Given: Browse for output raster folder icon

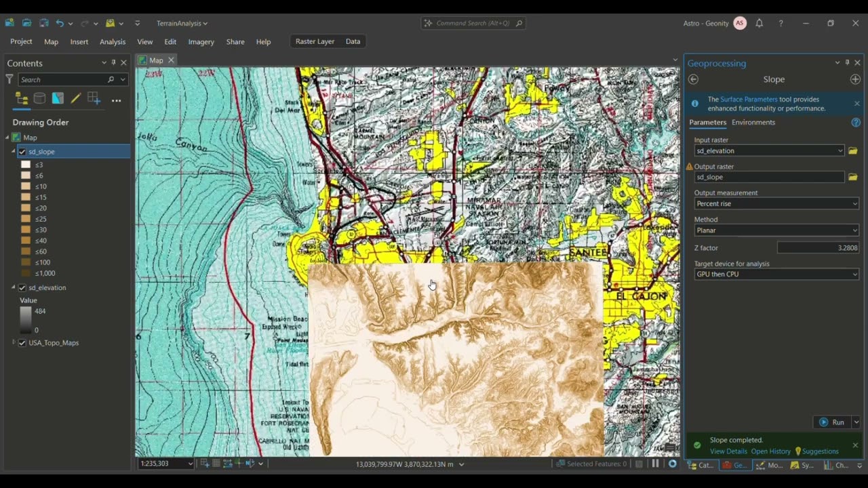Looking at the screenshot, I should pos(853,177).
